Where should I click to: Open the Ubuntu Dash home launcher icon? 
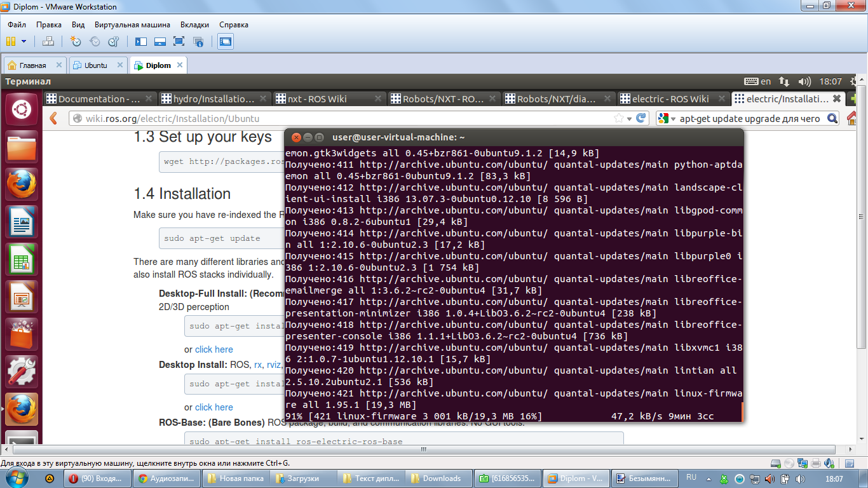pos(21,110)
